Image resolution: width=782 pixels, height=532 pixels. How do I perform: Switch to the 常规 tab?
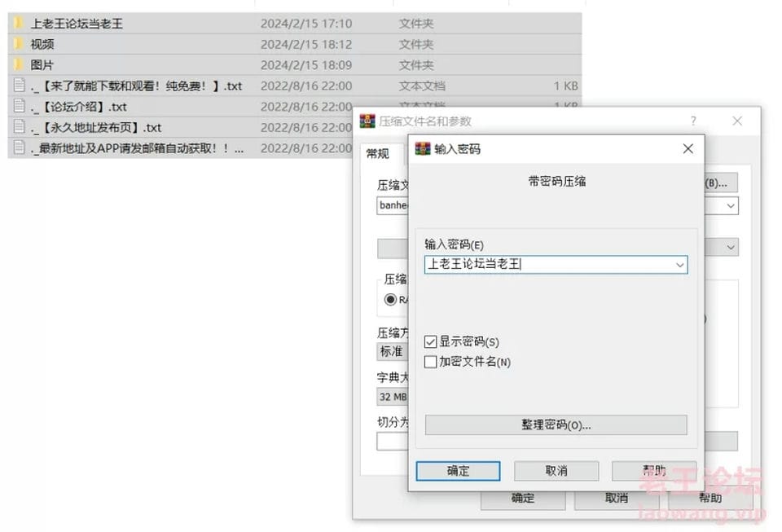pos(377,153)
